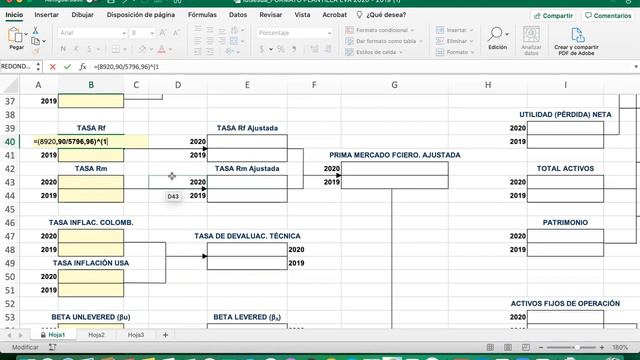Open the Insertar cells dropdown
This screenshot has width=640, height=360.
471,30
